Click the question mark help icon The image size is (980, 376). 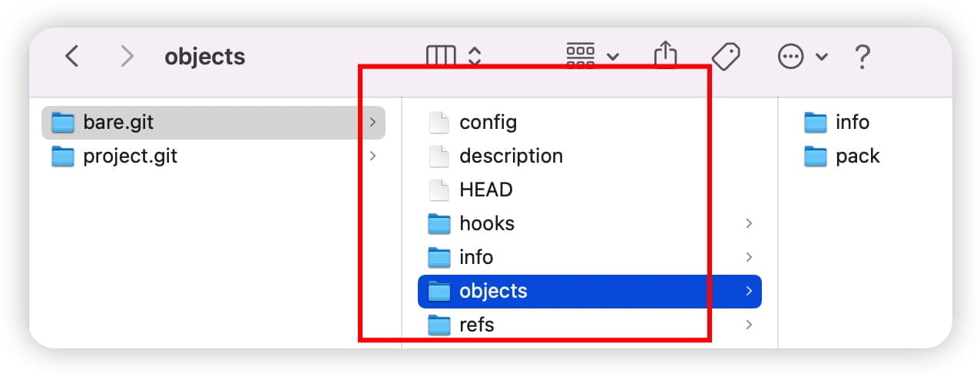pos(862,56)
